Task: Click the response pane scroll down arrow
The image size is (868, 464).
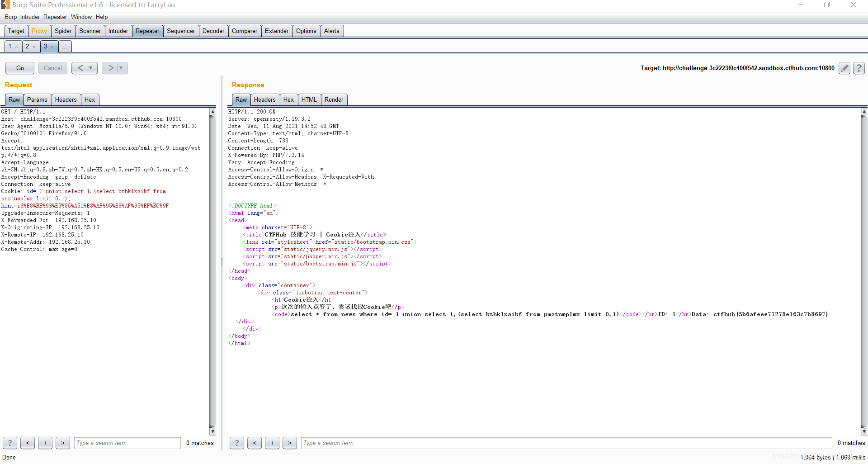Action: 864,432
